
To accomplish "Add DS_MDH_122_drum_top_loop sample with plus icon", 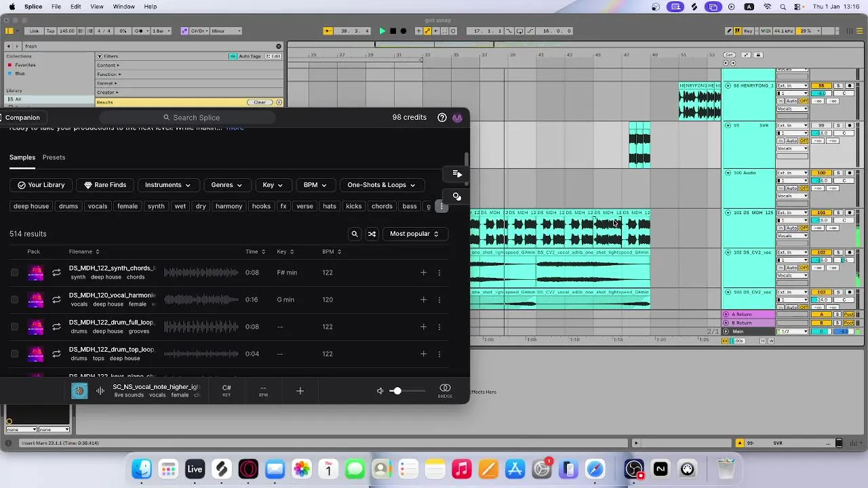I will (423, 354).
